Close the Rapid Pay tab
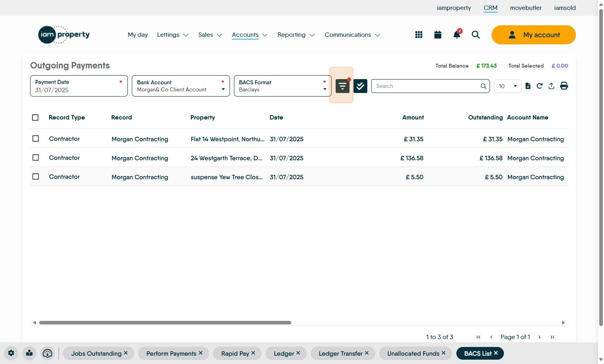 253,353
